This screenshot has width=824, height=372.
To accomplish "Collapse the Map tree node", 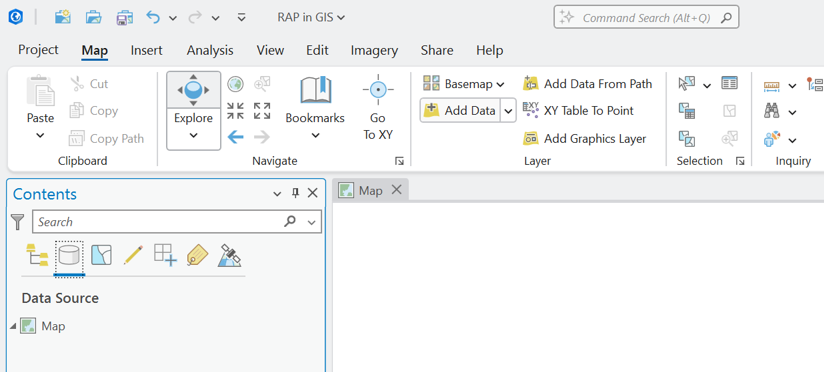I will (x=13, y=326).
